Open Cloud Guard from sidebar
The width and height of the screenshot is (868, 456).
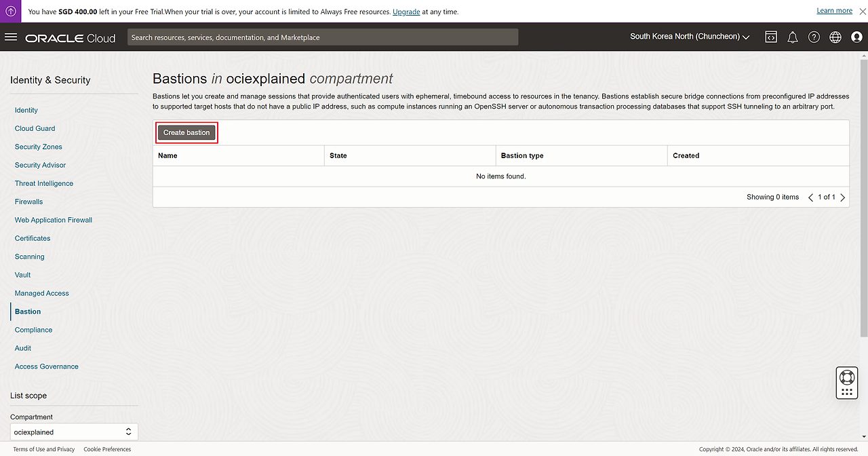[35, 128]
